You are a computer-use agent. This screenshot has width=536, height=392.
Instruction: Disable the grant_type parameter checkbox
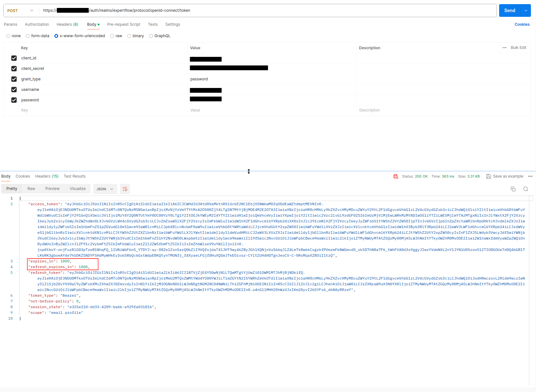click(14, 79)
